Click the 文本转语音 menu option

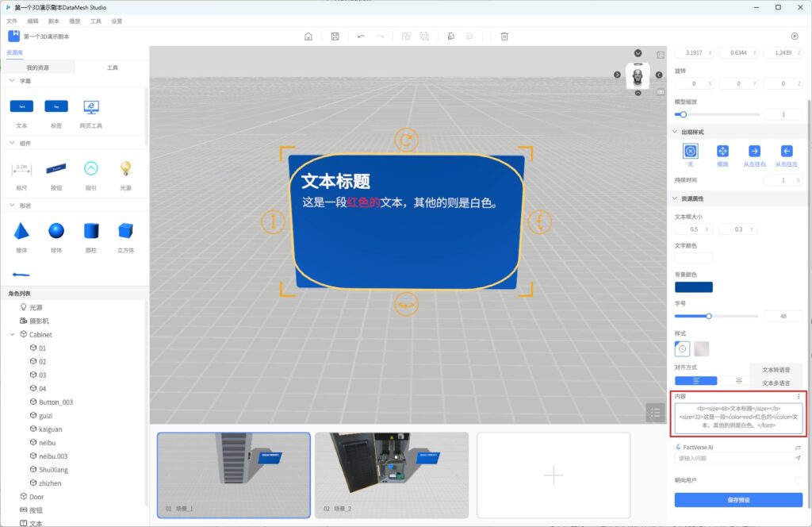pos(776,370)
